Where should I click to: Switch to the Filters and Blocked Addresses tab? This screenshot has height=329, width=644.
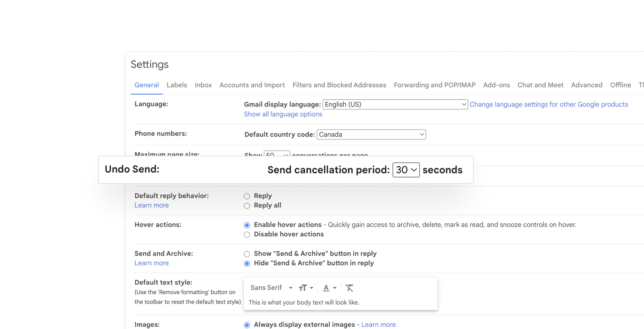339,85
